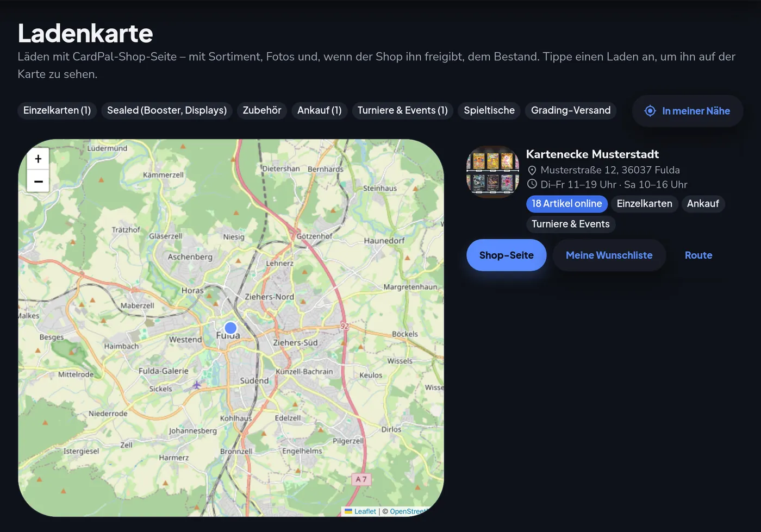
Task: Click the Einzelkarten tag on the shop card
Action: tap(645, 204)
